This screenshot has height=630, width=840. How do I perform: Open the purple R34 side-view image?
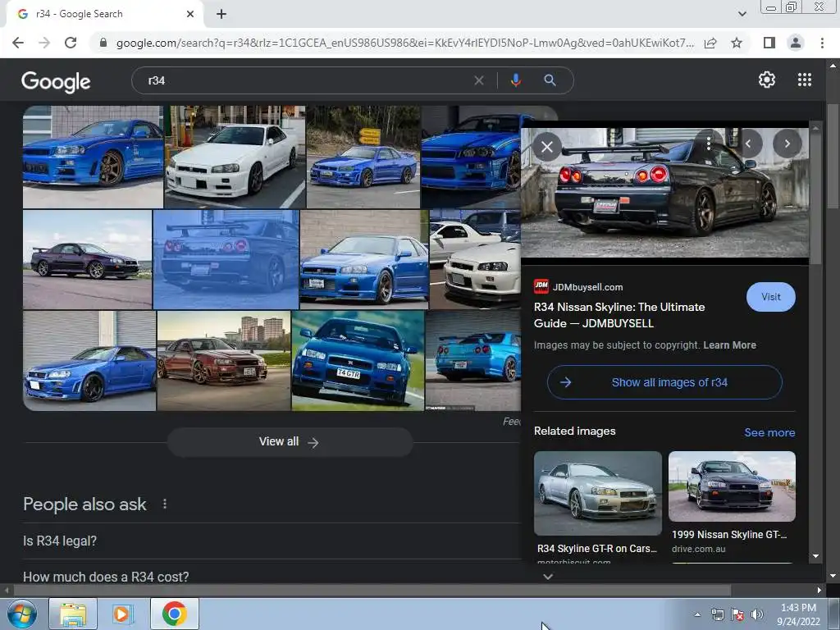87,260
